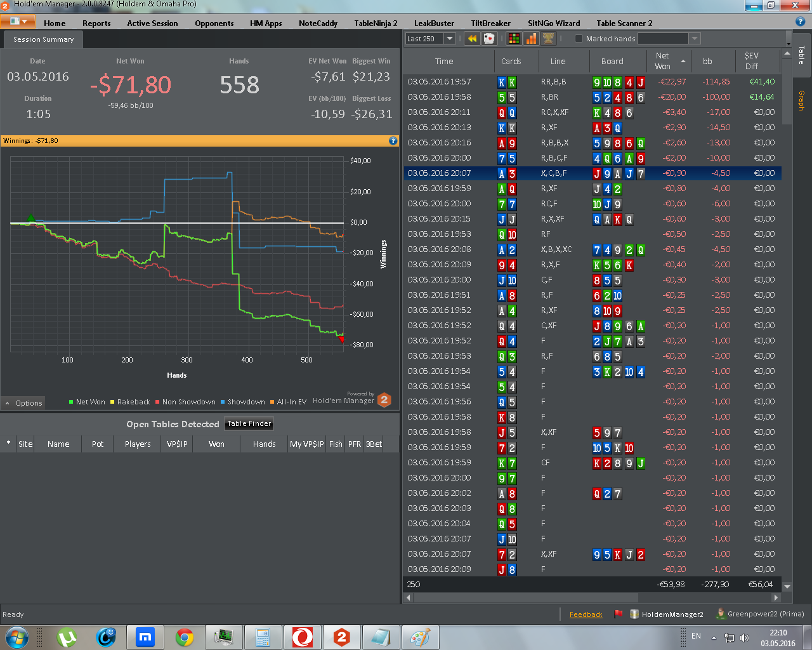812x650 pixels.
Task: Open the hand replayer cards icon
Action: click(488, 39)
